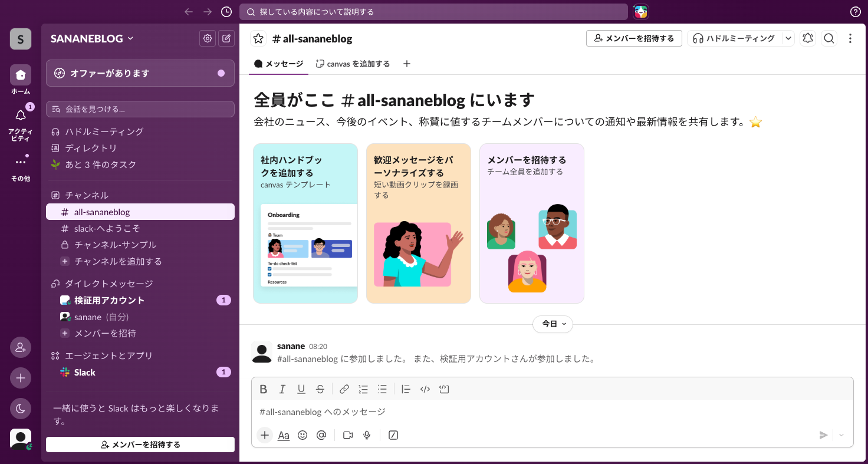
Task: Toggle the moon pause-notifications icon
Action: click(21, 409)
